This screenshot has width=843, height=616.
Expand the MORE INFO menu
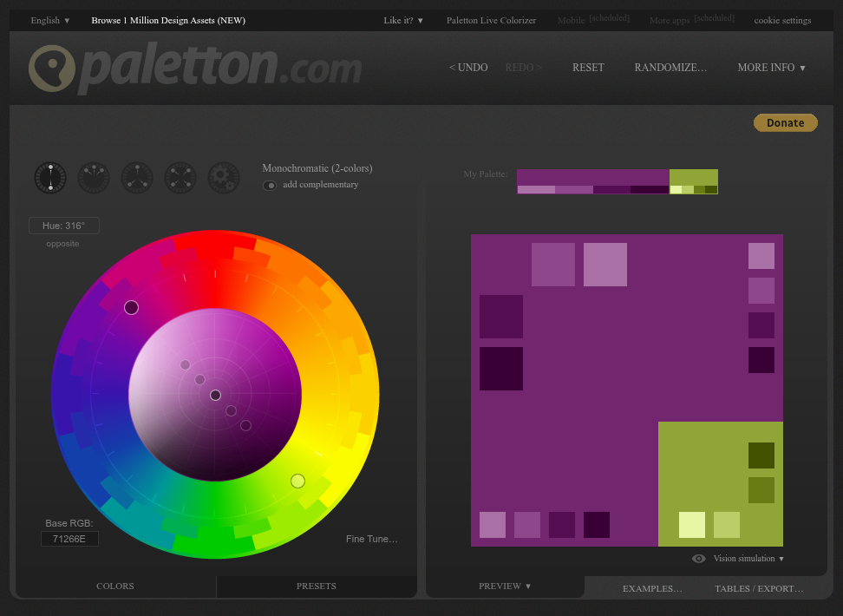tap(772, 68)
